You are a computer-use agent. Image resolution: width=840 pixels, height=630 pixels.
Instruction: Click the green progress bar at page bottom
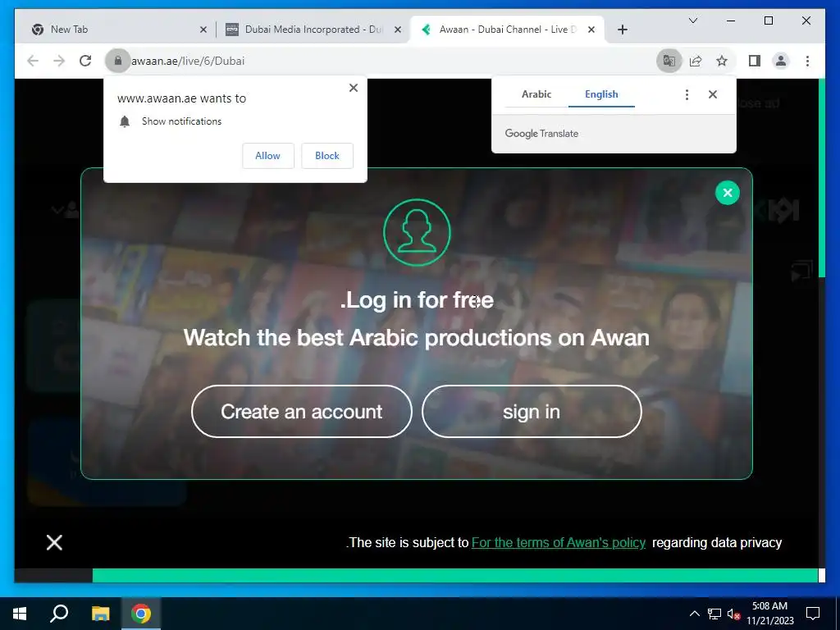455,575
